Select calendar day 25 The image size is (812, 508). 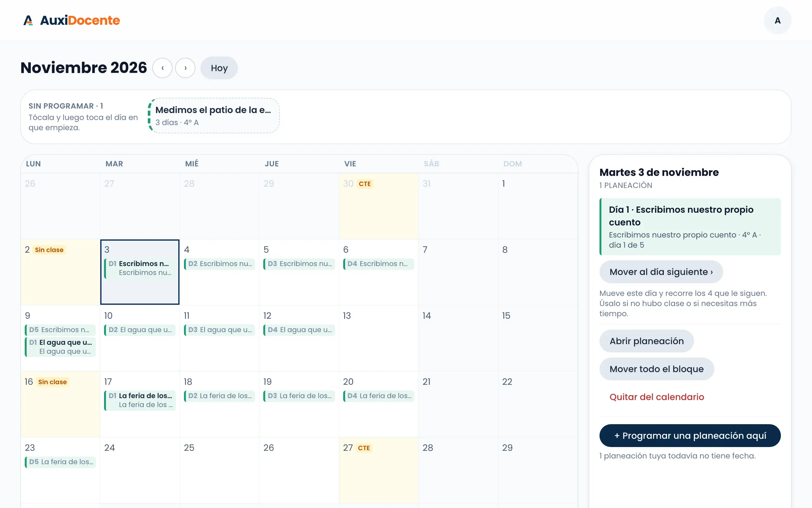(219, 470)
